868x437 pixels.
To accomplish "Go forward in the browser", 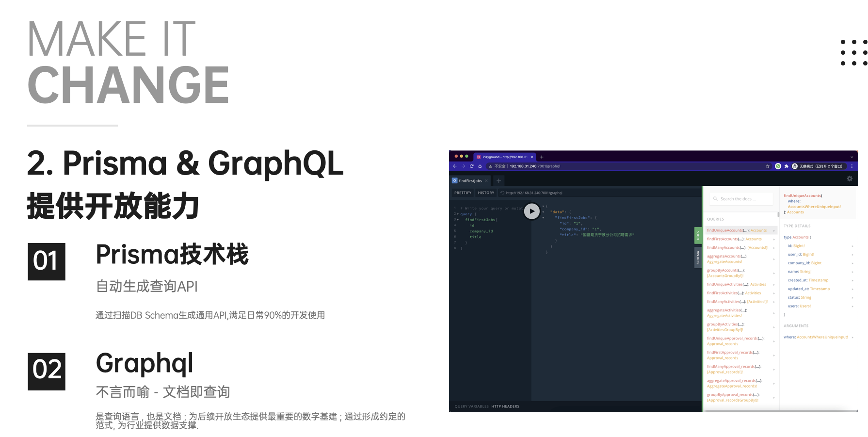I will (463, 166).
